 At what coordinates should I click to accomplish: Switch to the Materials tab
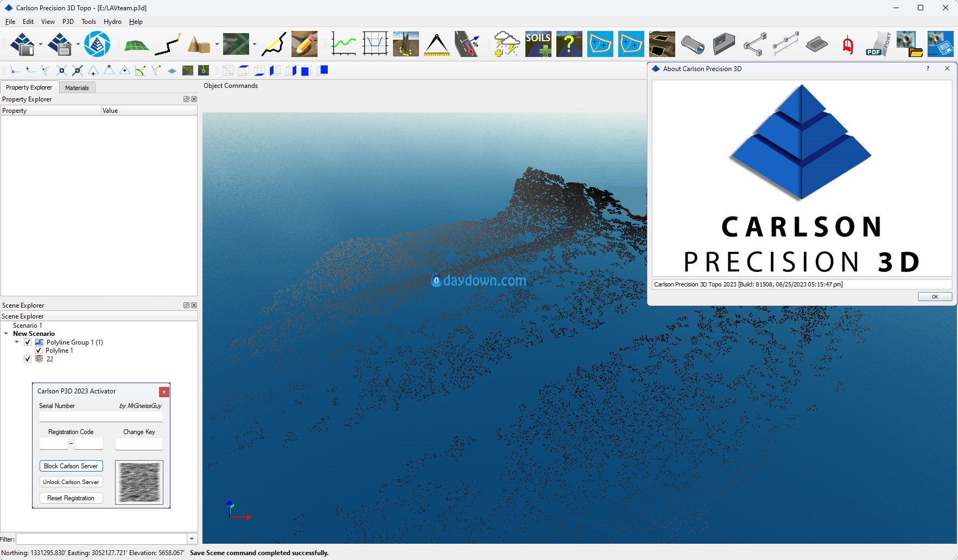pos(77,87)
